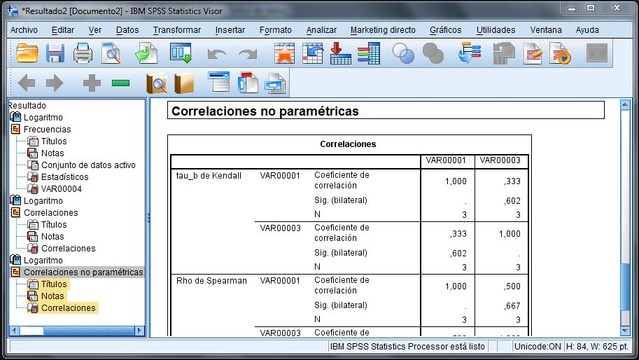
Task: Collapse the Frecuencias outline node
Action: click(15, 129)
